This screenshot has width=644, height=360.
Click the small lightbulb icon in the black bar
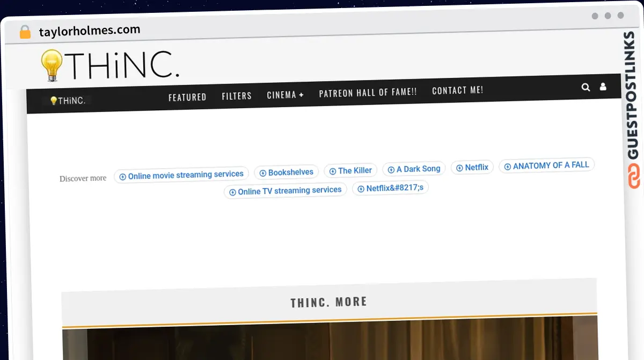[53, 99]
